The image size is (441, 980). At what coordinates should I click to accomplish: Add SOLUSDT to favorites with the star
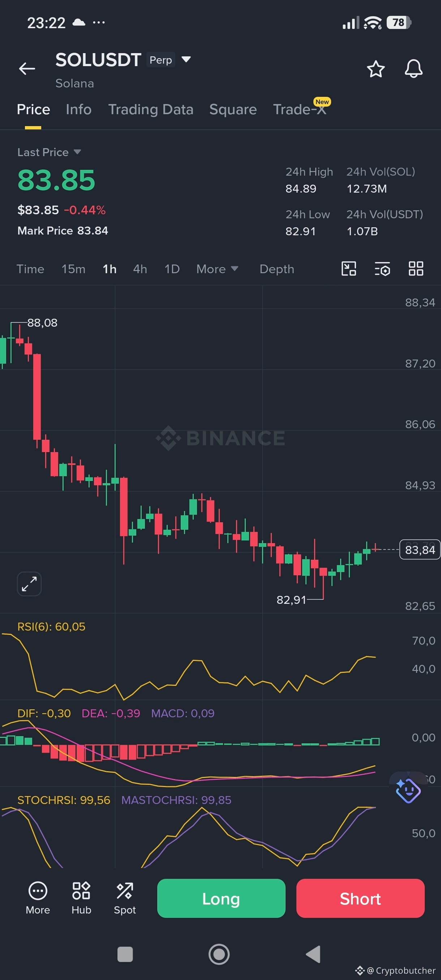pos(376,69)
